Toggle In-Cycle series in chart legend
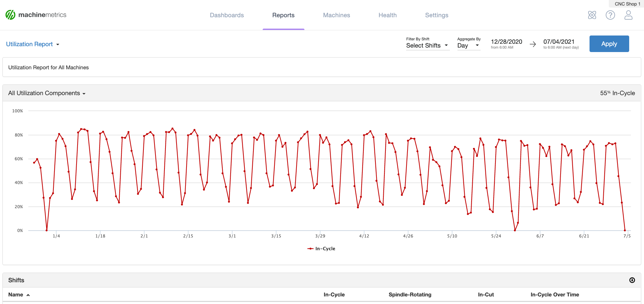The height and width of the screenshot is (304, 644). tap(321, 249)
